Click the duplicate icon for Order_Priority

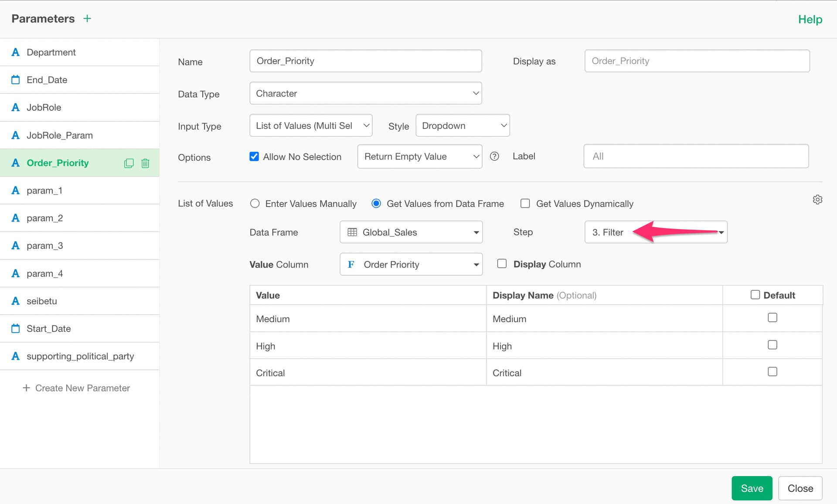click(129, 163)
